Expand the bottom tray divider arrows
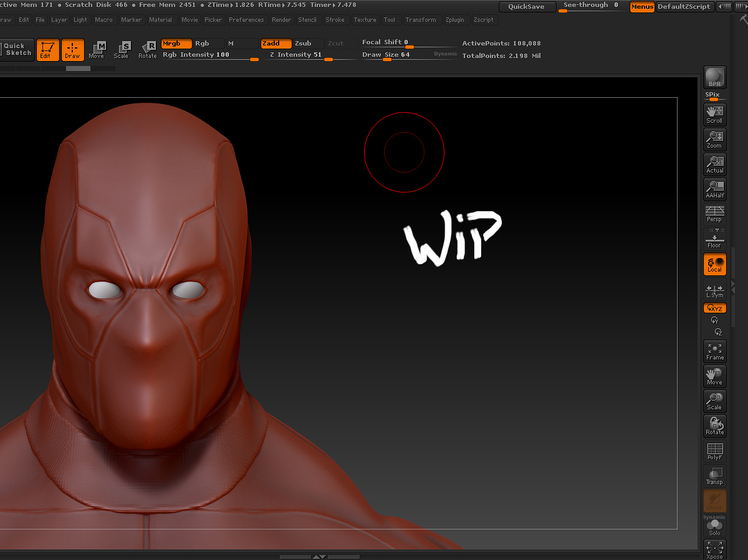Viewport: 748px width, 560px height. [319, 556]
